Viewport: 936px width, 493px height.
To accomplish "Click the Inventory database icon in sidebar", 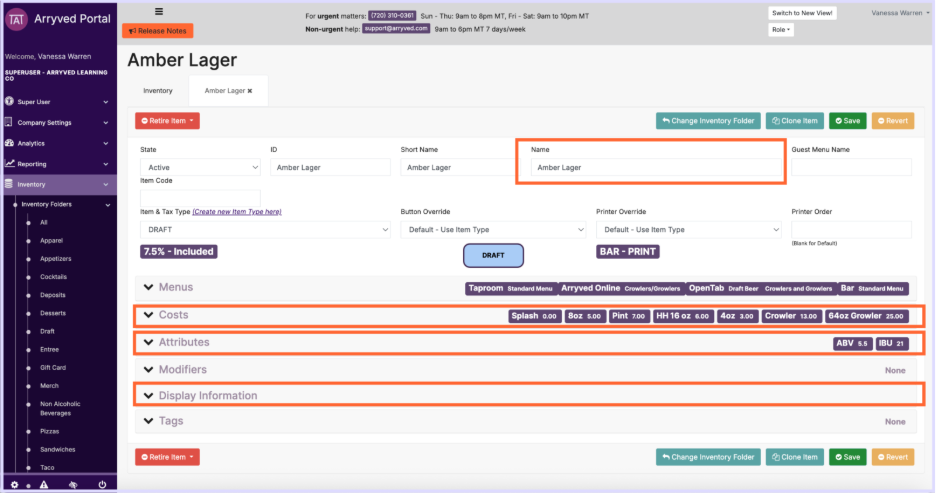I will (x=10, y=184).
